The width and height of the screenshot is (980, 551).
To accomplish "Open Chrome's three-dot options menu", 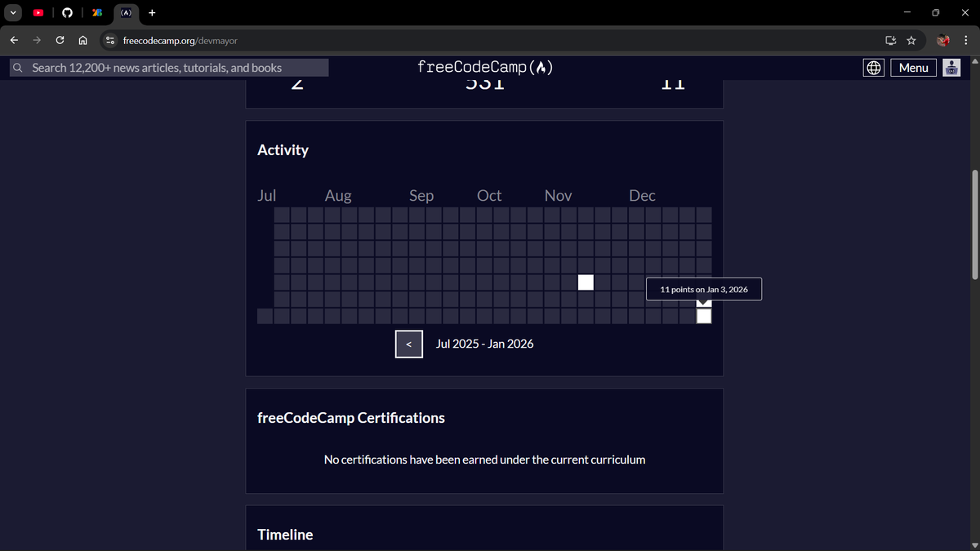I will click(964, 40).
